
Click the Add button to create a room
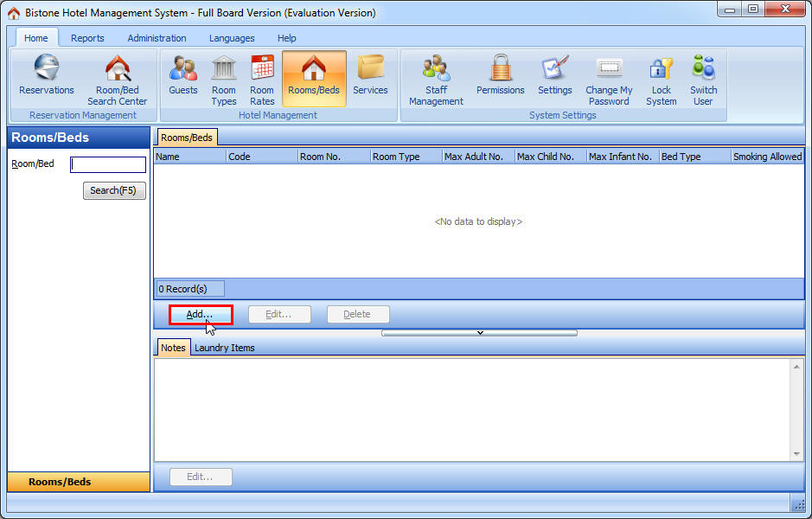201,314
